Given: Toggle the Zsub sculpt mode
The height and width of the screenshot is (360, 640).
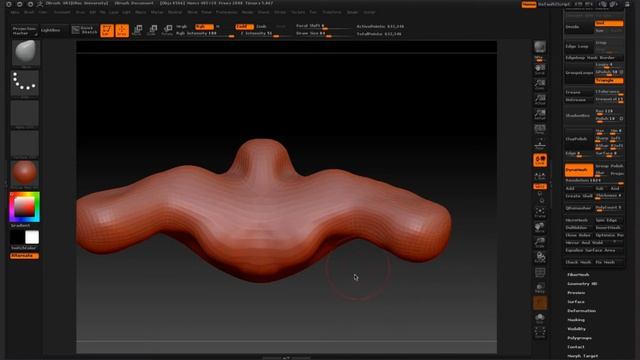Looking at the screenshot, I should pyautogui.click(x=261, y=27).
